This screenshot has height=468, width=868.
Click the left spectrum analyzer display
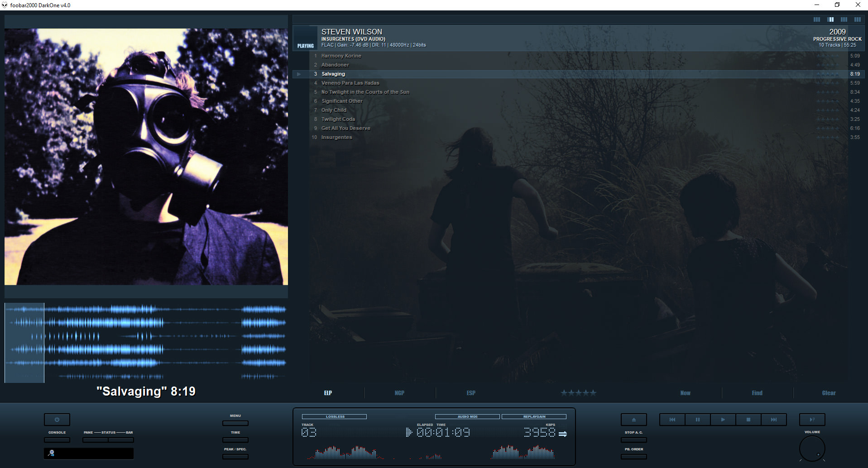345,452
